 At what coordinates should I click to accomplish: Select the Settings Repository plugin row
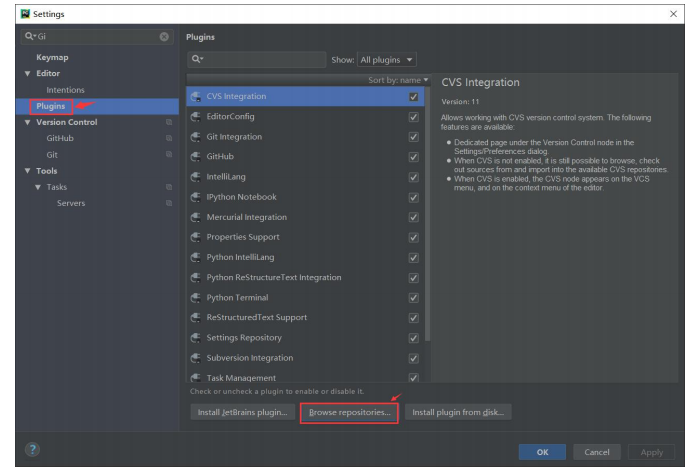tap(305, 338)
